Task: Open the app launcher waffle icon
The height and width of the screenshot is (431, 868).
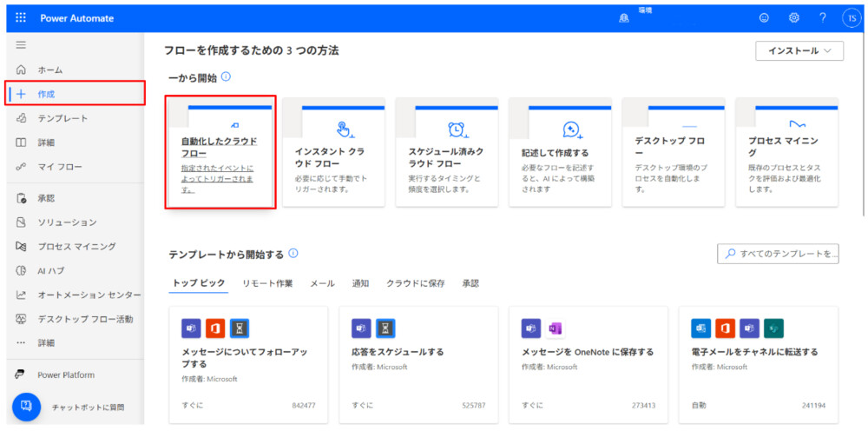Action: [21, 17]
